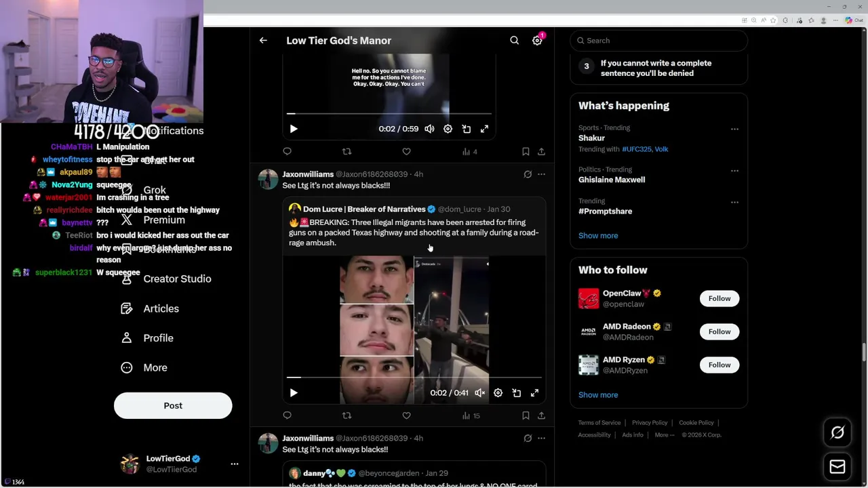868x488 pixels.
Task: Open more options on Jaxonwilliams post about Dom Lucre
Action: 541,174
